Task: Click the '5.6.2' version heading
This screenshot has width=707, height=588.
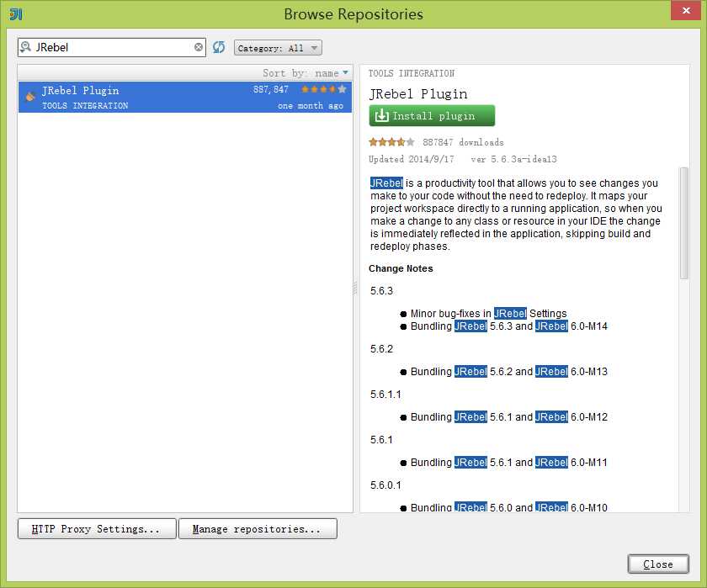Action: click(x=381, y=349)
